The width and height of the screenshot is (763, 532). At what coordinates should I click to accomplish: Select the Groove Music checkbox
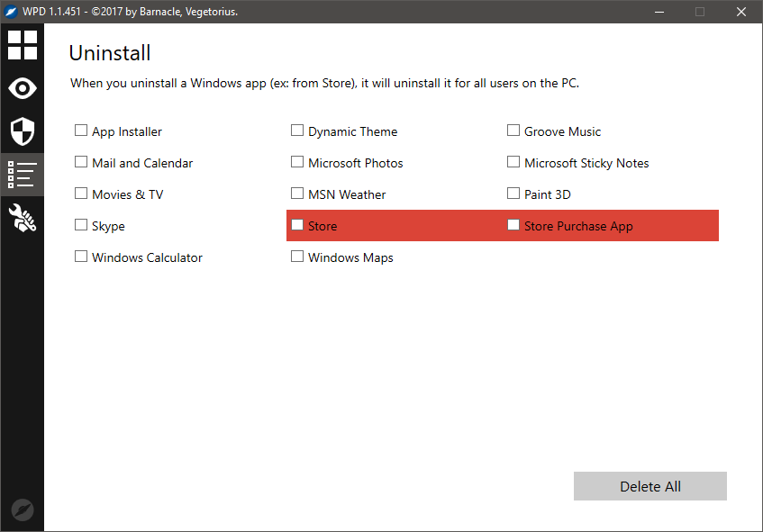coord(513,131)
